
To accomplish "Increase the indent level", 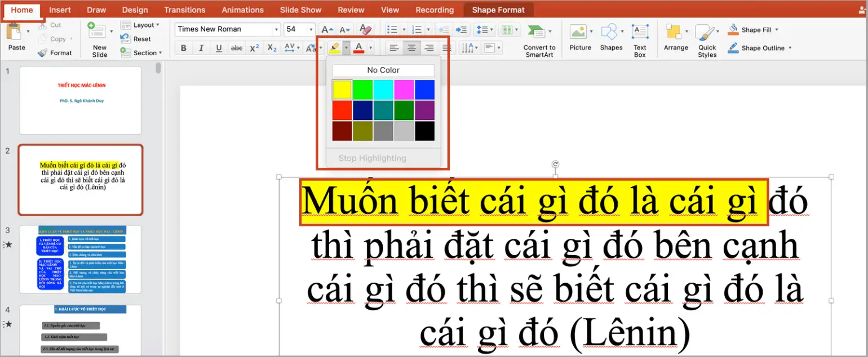I will point(462,29).
